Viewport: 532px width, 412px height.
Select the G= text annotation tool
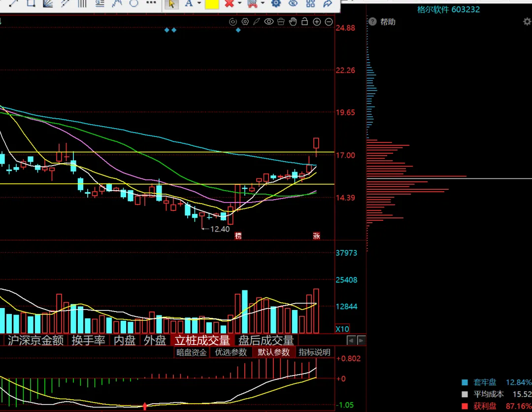[x=100, y=3]
